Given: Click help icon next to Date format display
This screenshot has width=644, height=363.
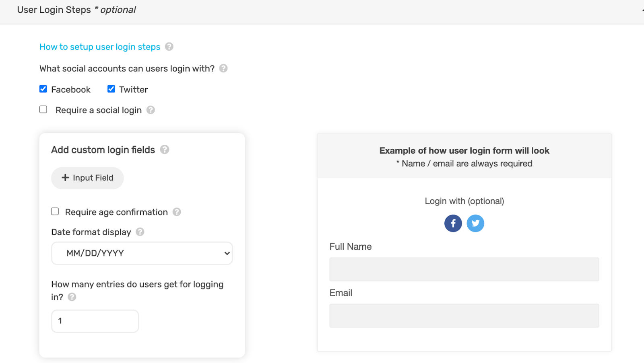Looking at the screenshot, I should point(140,232).
